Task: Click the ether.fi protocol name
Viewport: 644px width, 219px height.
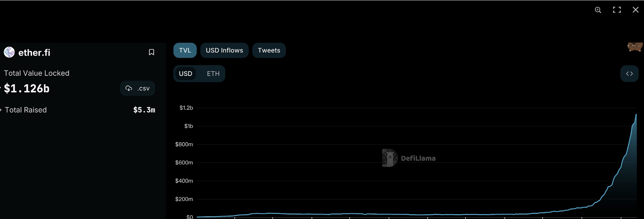Action: (34, 53)
